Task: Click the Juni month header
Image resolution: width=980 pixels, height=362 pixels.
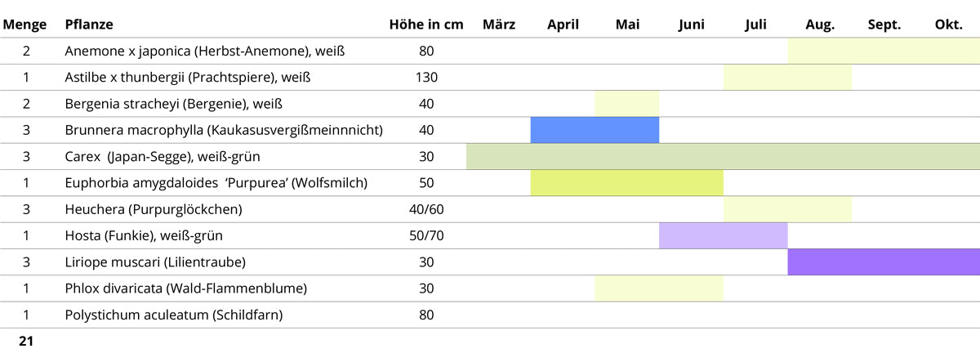Action: coord(691,25)
